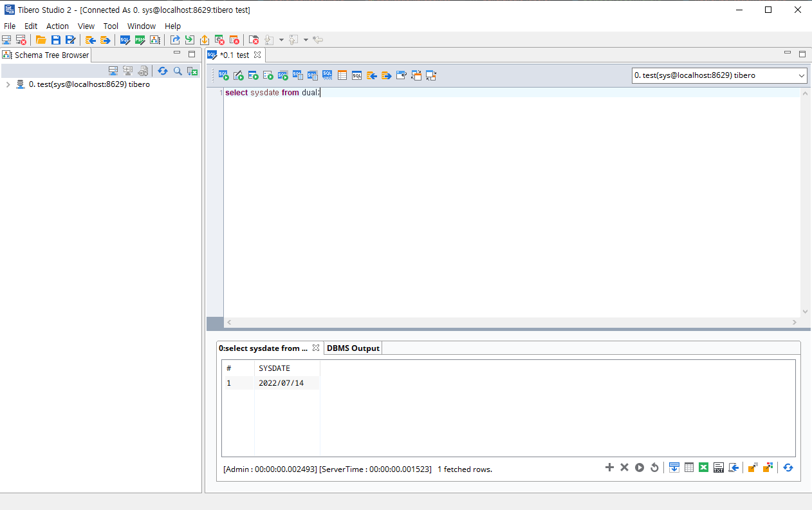Screen dimensions: 812x510
Task: Click the schema tree icon in main toolbar
Action: point(155,40)
